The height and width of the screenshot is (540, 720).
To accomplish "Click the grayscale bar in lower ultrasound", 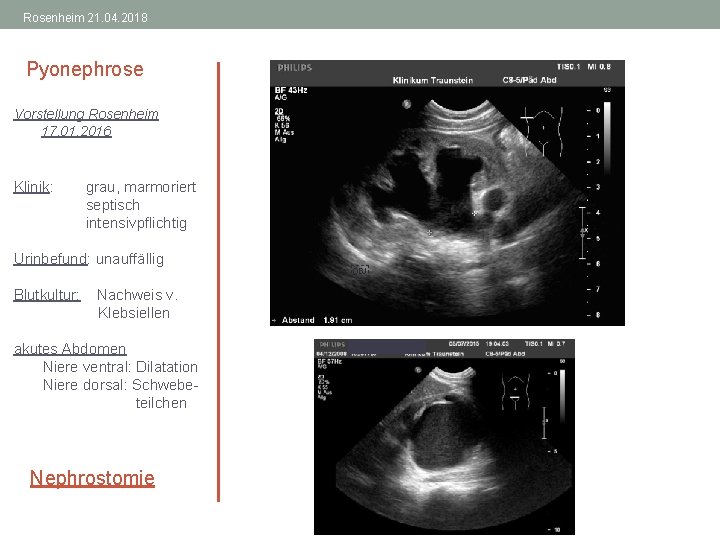I will 562,396.
